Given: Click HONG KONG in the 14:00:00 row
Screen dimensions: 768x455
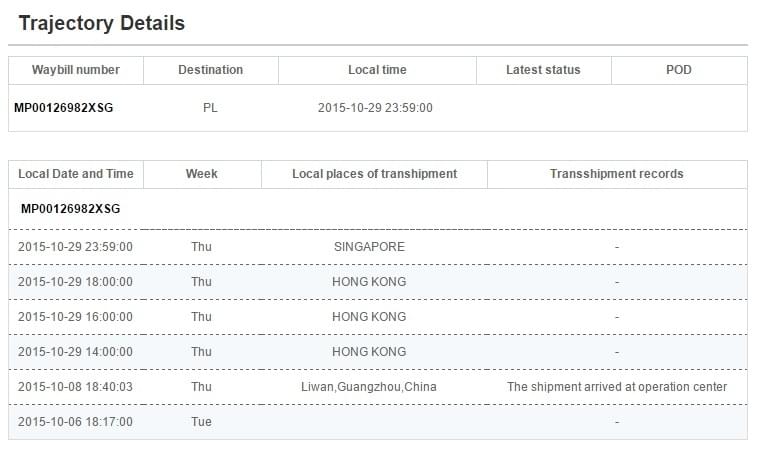Looking at the screenshot, I should pyautogui.click(x=369, y=352).
